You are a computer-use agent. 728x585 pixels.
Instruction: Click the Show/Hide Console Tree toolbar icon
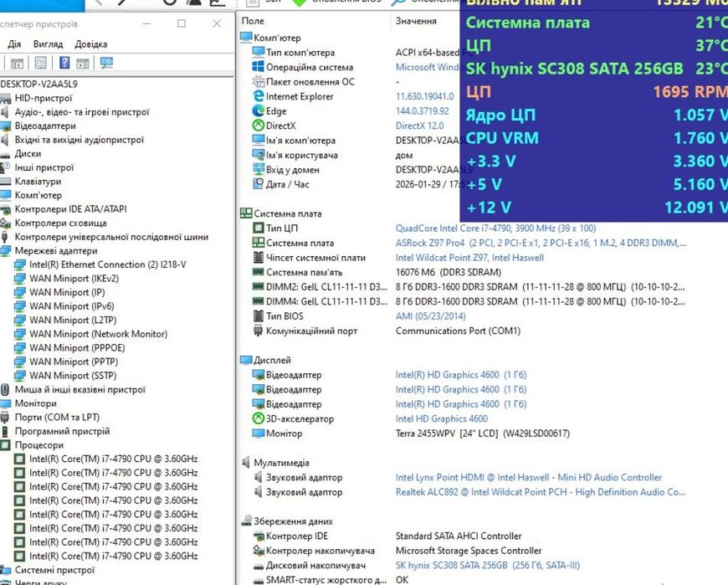tap(18, 63)
